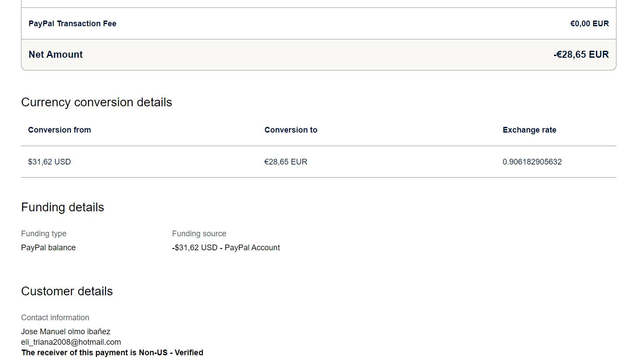Image resolution: width=634 pixels, height=364 pixels.
Task: Click the Non-US Verified receiver notice
Action: coord(112,353)
